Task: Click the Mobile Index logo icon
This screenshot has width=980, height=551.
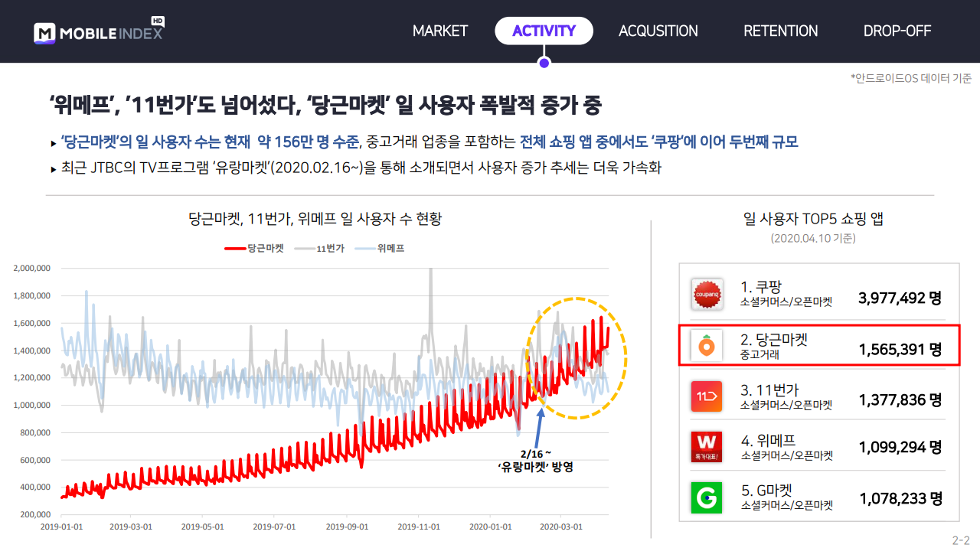Action: click(x=45, y=34)
